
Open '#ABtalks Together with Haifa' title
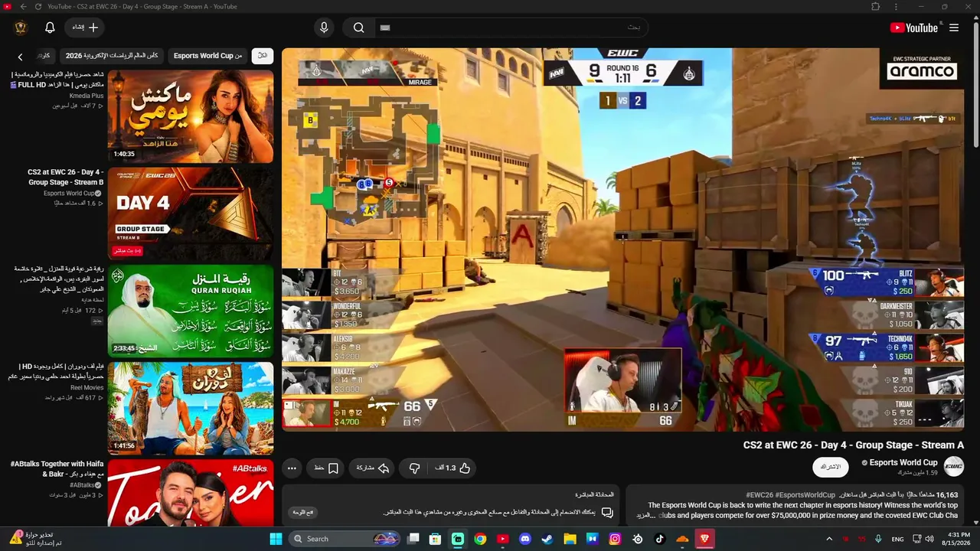57,469
